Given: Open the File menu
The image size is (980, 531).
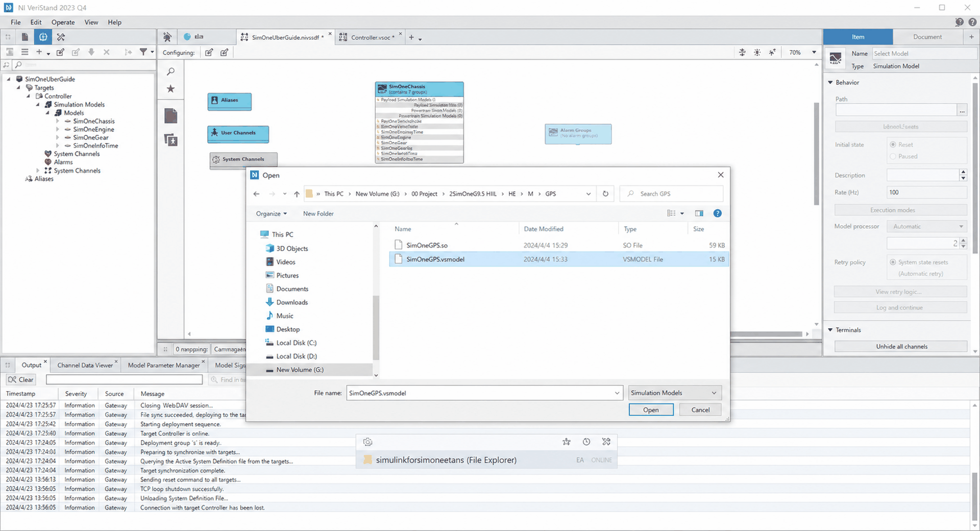Looking at the screenshot, I should tap(16, 22).
